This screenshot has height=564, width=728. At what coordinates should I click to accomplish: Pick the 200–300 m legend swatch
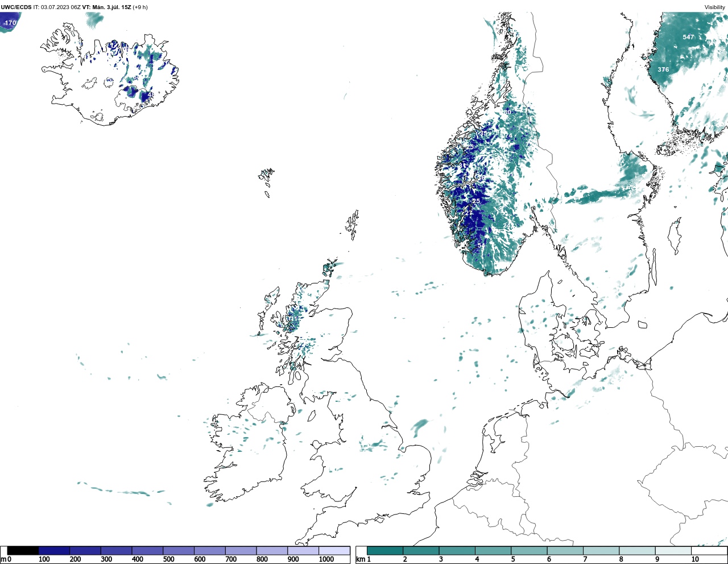[85, 550]
